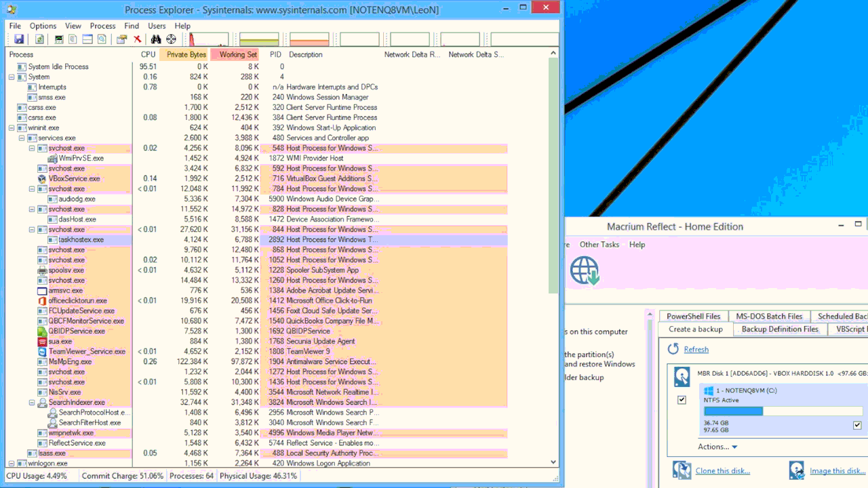Open the Actions dropdown in Macrium
Image resolution: width=868 pixels, height=488 pixels.
[717, 447]
